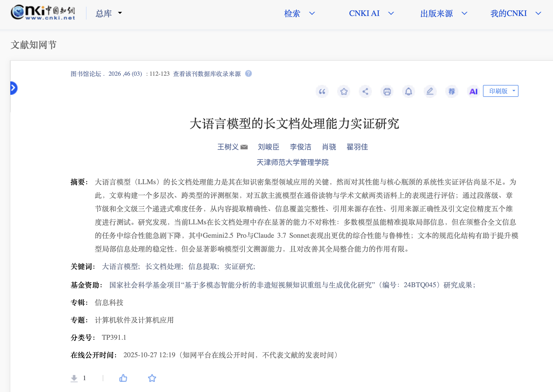The image size is (553, 392).
Task: Click the bell alert icon
Action: point(409,91)
